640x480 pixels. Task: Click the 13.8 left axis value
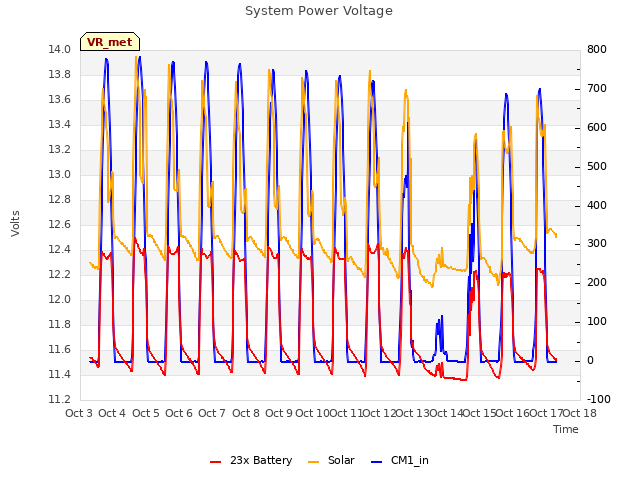(60, 75)
